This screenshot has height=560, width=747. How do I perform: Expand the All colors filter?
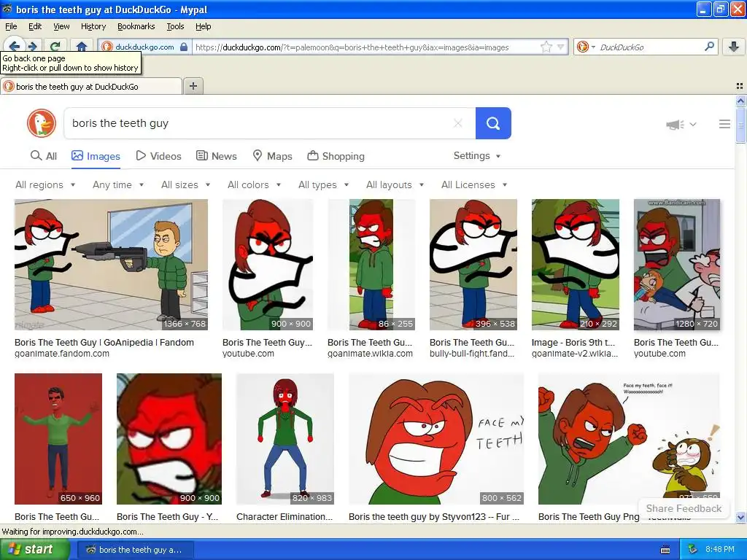click(254, 184)
